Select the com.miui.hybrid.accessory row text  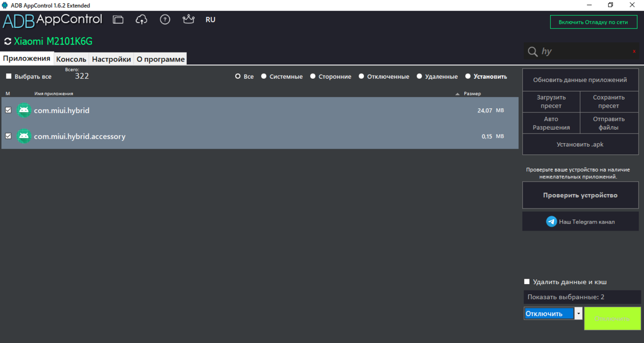tap(79, 136)
